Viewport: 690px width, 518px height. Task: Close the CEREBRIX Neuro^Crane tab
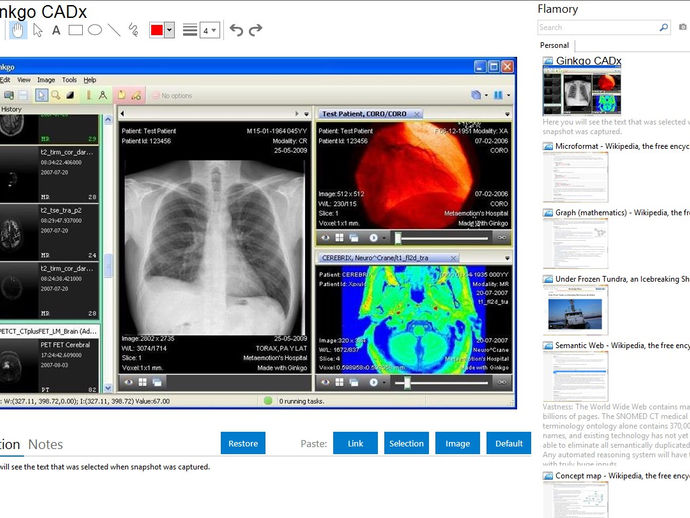(x=453, y=258)
